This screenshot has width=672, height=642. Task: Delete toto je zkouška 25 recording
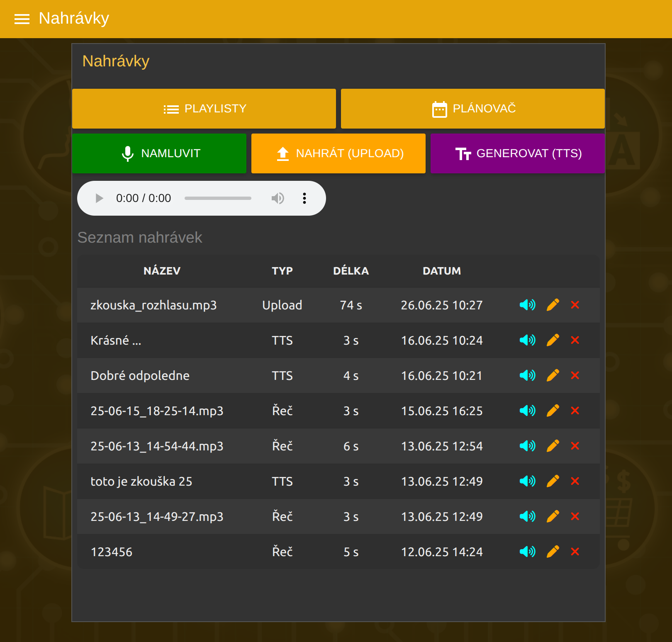coord(575,481)
